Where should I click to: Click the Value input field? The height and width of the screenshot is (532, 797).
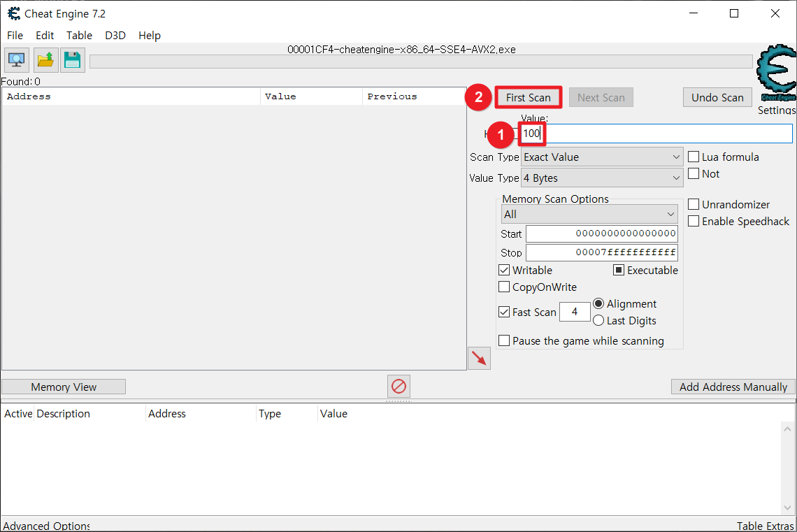tap(656, 133)
